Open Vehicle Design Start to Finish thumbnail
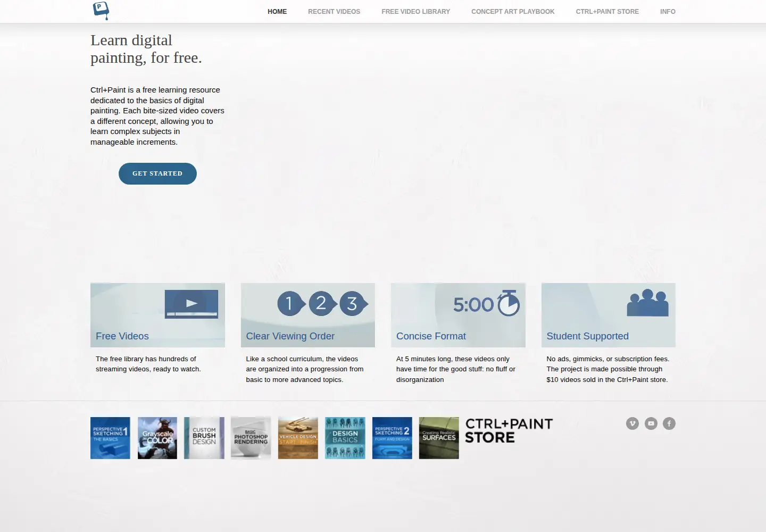Image resolution: width=766 pixels, height=532 pixels. [298, 438]
